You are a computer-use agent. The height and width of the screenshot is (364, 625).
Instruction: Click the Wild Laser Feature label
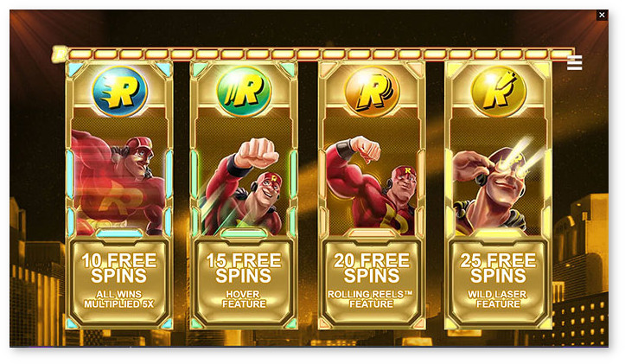coord(498,299)
